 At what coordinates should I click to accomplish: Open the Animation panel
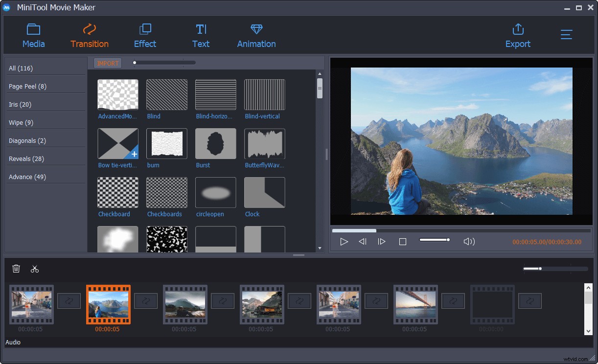click(256, 34)
